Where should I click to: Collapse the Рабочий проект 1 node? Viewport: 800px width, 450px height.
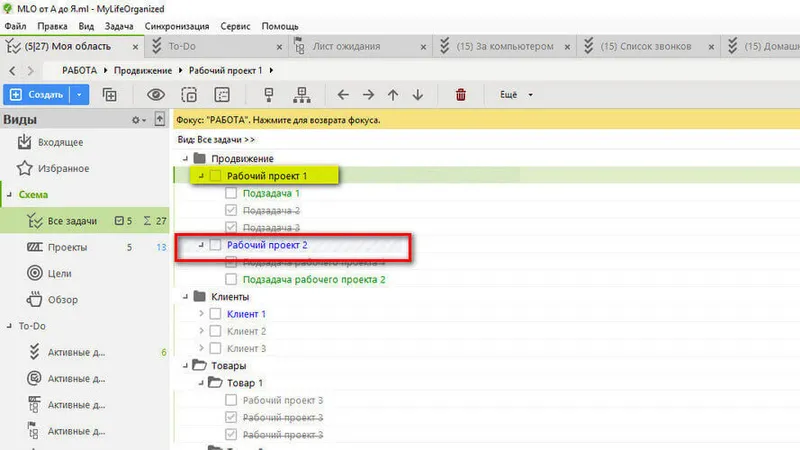(201, 176)
